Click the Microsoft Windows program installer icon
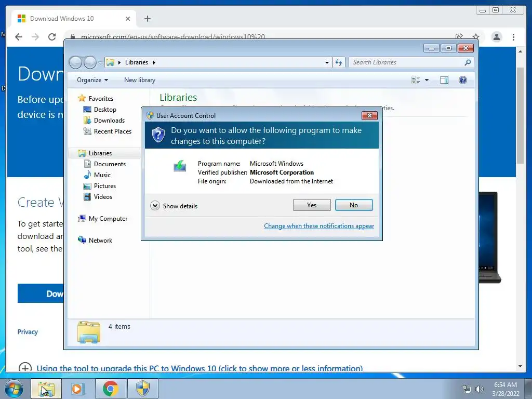 click(x=180, y=166)
